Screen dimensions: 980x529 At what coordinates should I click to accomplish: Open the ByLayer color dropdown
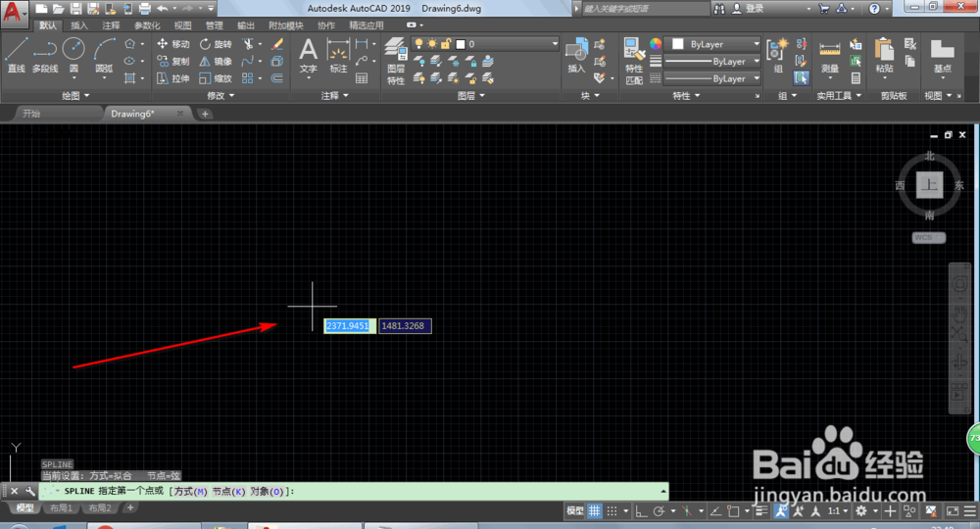pos(712,44)
